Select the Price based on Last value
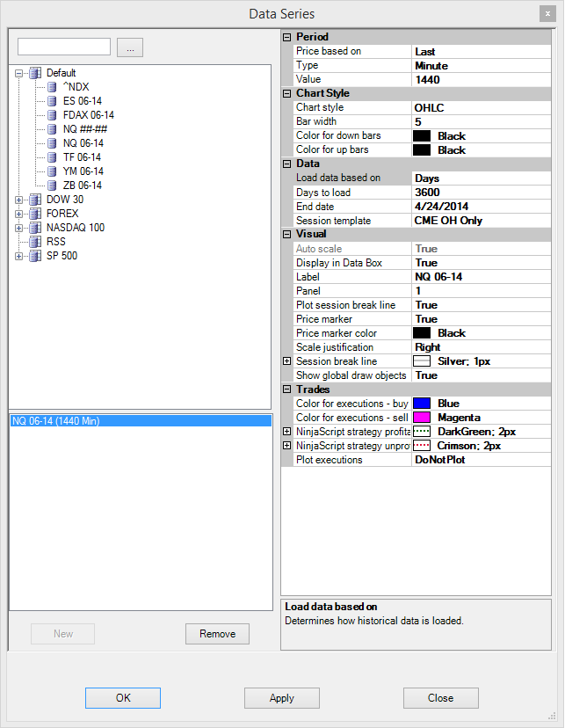This screenshot has width=565, height=728. click(482, 52)
